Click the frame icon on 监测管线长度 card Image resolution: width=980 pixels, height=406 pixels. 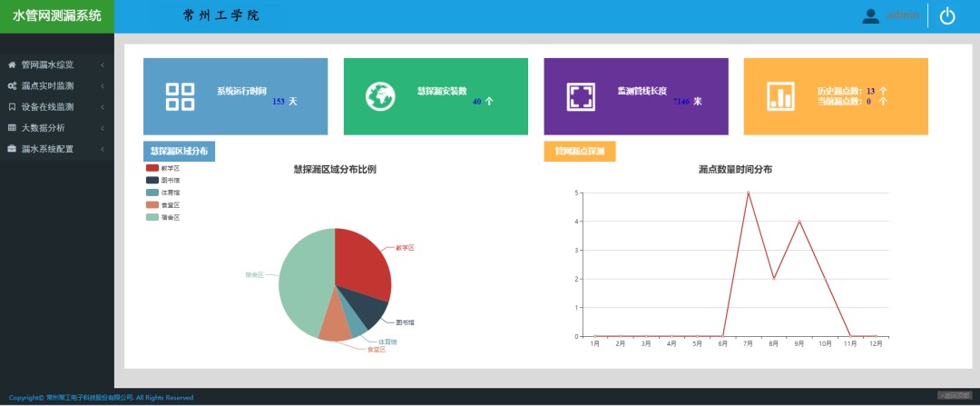[x=581, y=96]
